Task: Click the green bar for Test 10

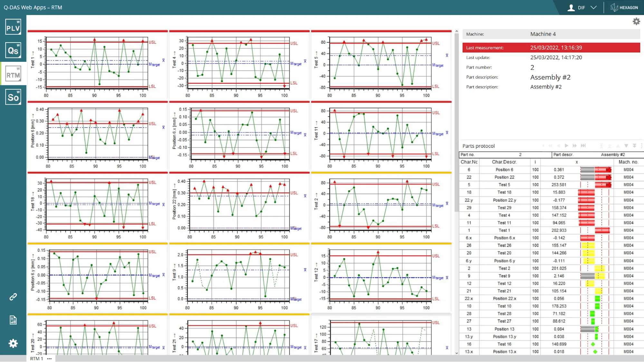Action: coord(597,306)
